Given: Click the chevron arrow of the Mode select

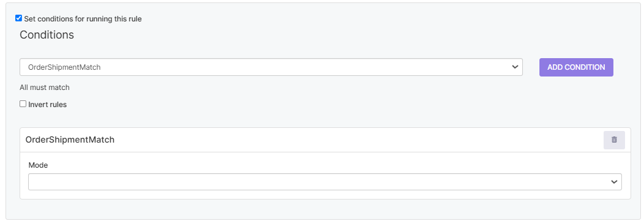Looking at the screenshot, I should [614, 182].
